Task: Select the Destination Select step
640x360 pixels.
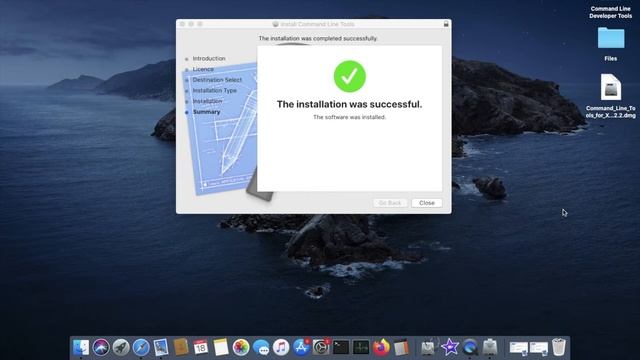Action: click(x=217, y=80)
